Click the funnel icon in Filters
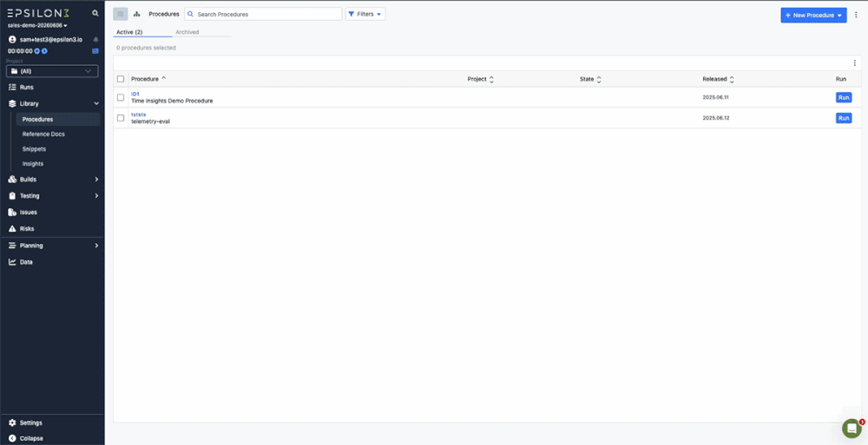This screenshot has height=445, width=868. pyautogui.click(x=352, y=15)
